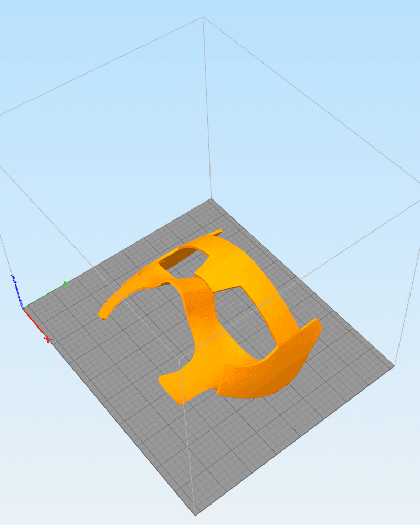
Task: Click the red X axis line
Action: point(34,321)
